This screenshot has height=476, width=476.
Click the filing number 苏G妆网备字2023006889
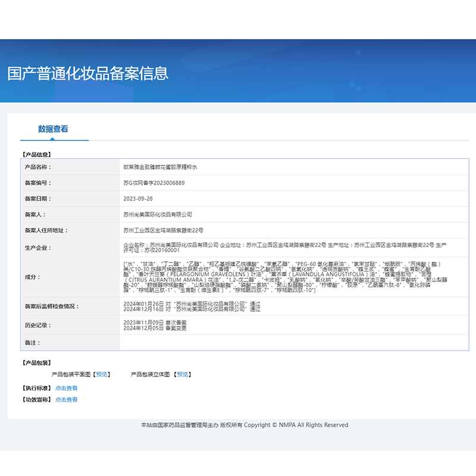coord(154,183)
